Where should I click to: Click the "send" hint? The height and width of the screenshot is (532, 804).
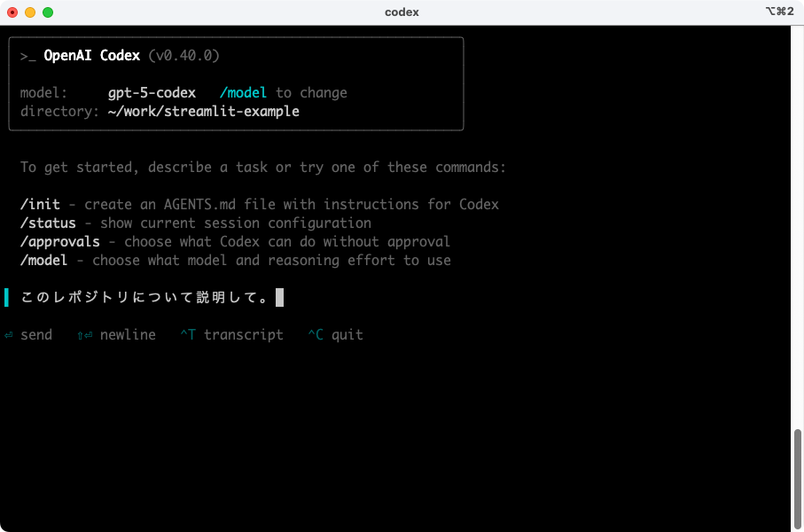[36, 335]
